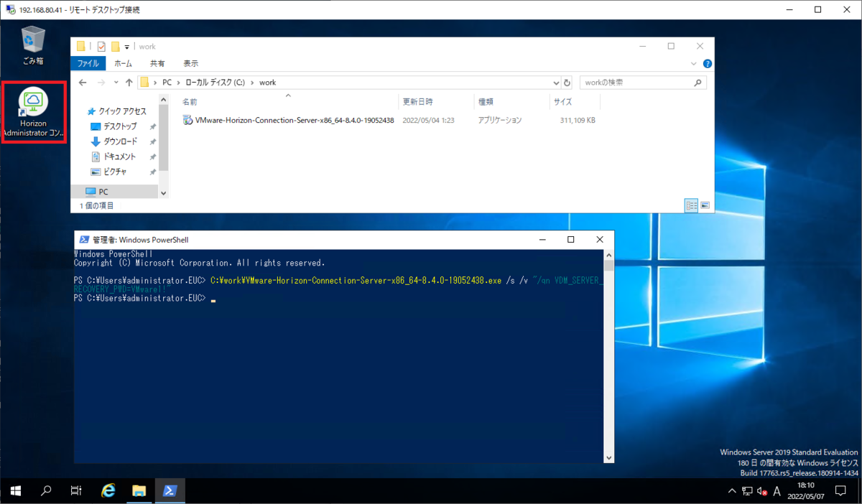Click the file size 311,109 KB
The image size is (862, 504).
click(578, 120)
